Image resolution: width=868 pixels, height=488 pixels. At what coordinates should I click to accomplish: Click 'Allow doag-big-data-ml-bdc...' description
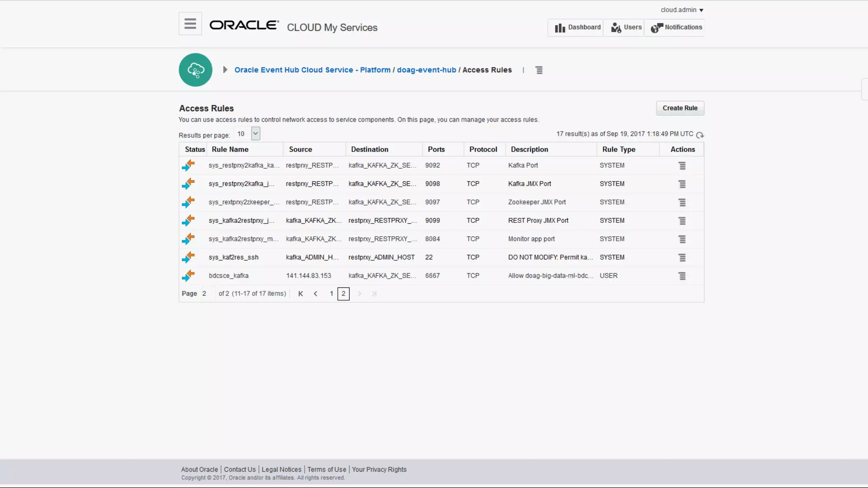pyautogui.click(x=551, y=276)
